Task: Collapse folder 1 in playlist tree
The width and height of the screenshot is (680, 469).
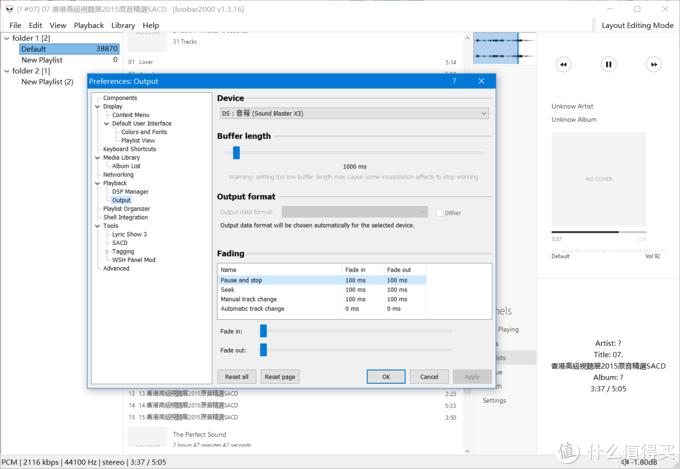Action: (7, 38)
